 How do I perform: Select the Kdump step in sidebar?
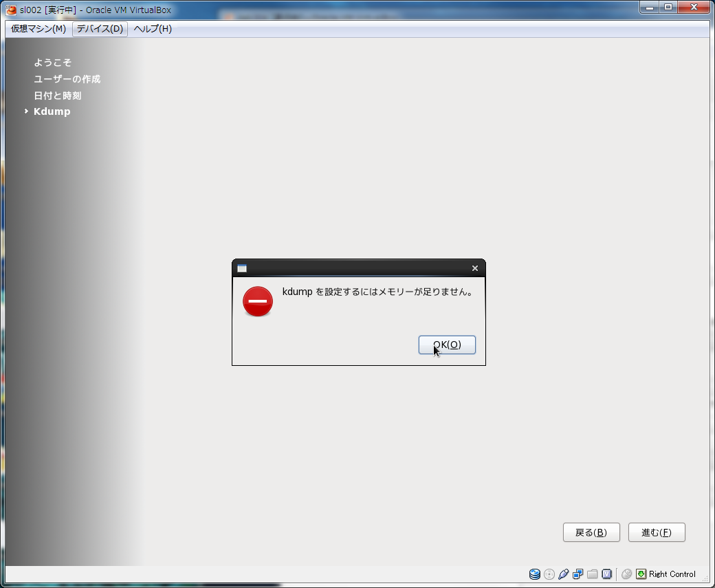pos(52,111)
